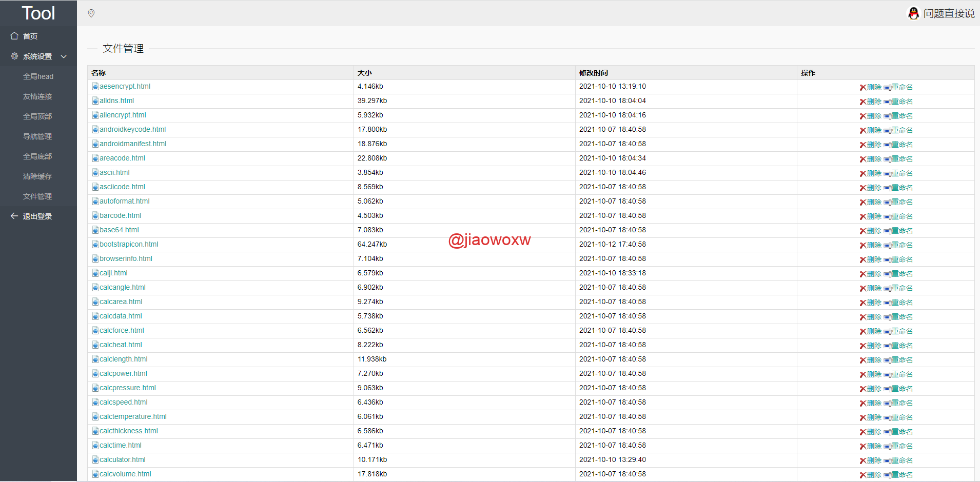Open 全局顶部 settings
Viewport: 980px width, 482px height.
point(37,116)
